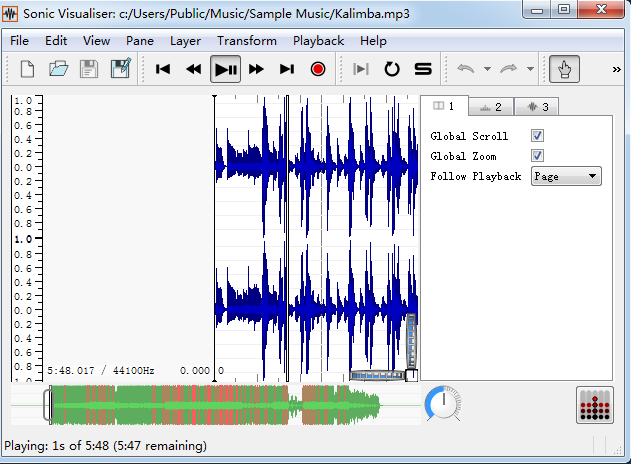Screen dimensions: 631x464
Task: Toggle Solo Current Pane button
Action: click(423, 69)
